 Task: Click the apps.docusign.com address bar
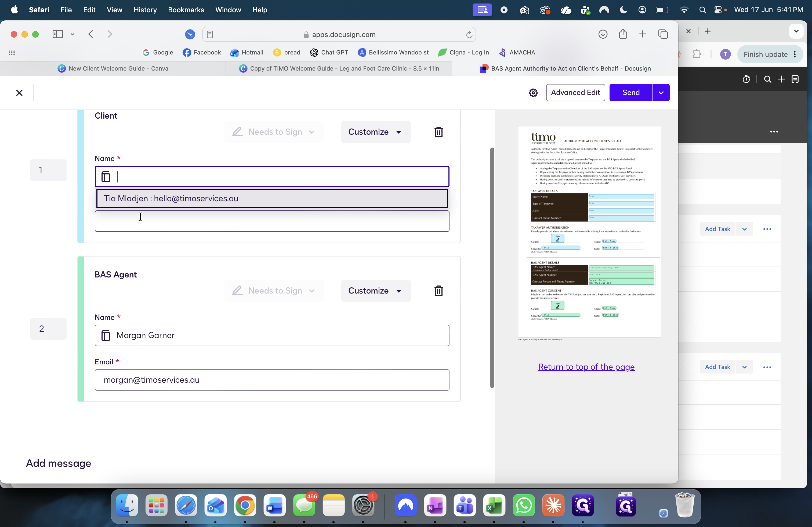point(339,34)
